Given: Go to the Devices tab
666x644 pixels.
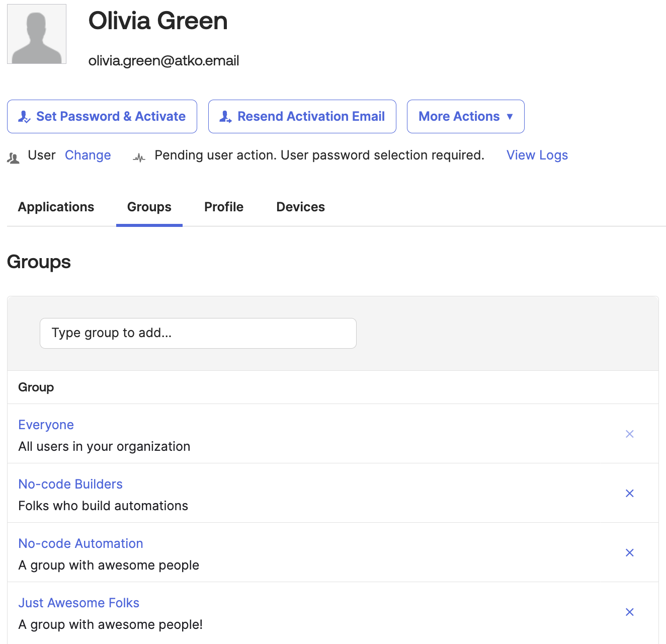Looking at the screenshot, I should click(300, 207).
